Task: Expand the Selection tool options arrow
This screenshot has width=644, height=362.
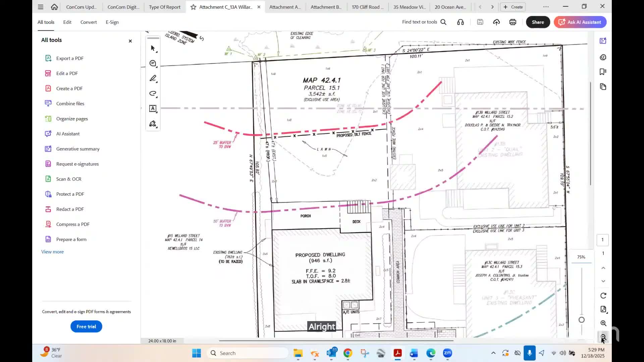Action: click(156, 52)
